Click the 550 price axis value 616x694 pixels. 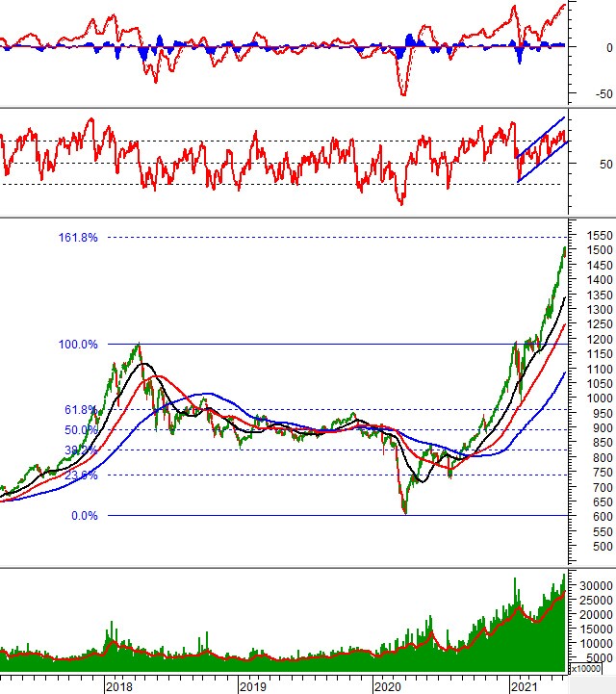tap(603, 532)
